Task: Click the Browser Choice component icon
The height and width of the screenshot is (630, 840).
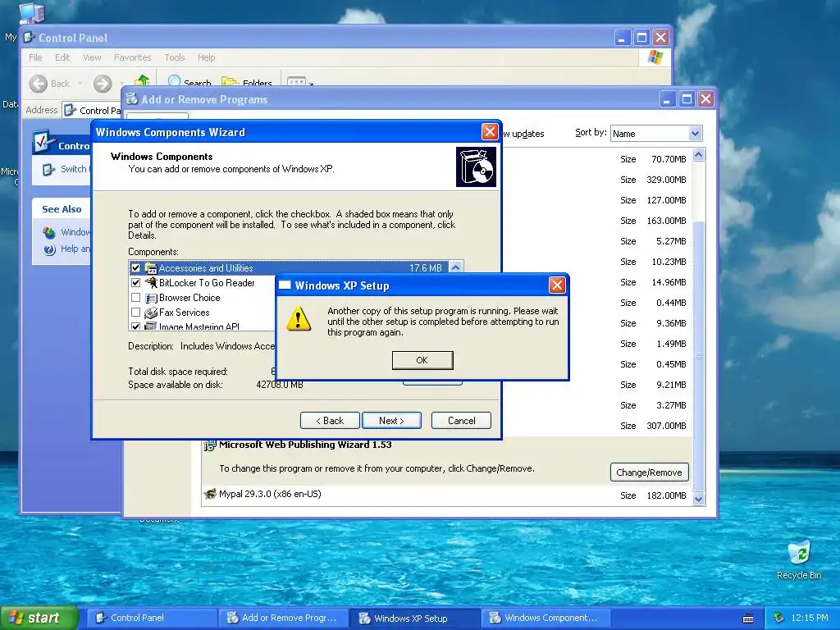Action: (x=151, y=297)
